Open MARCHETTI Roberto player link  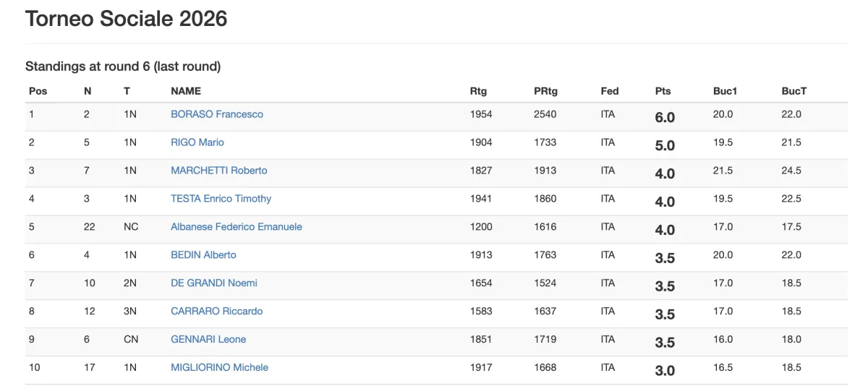(219, 171)
